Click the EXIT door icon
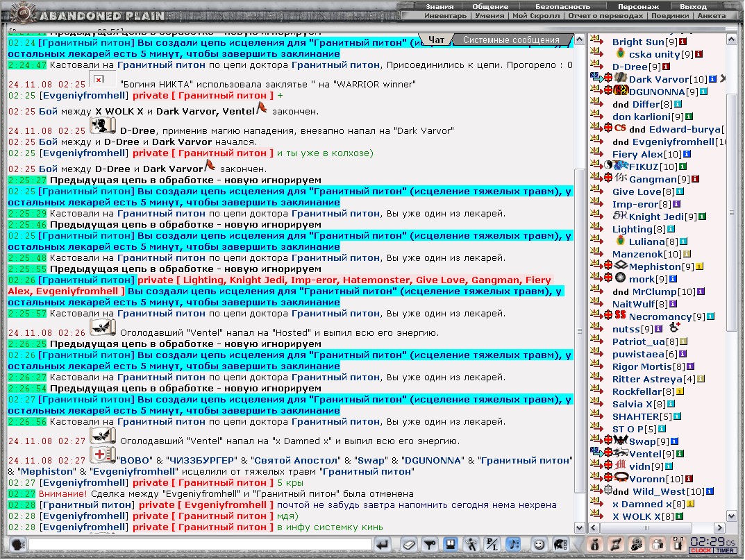Viewport: 745px width, 560px height. click(x=678, y=544)
